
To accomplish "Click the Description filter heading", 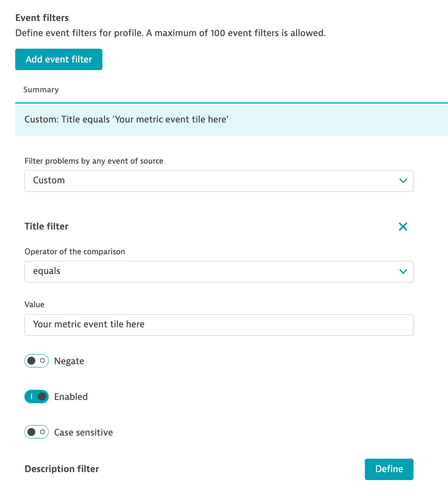I will [62, 469].
